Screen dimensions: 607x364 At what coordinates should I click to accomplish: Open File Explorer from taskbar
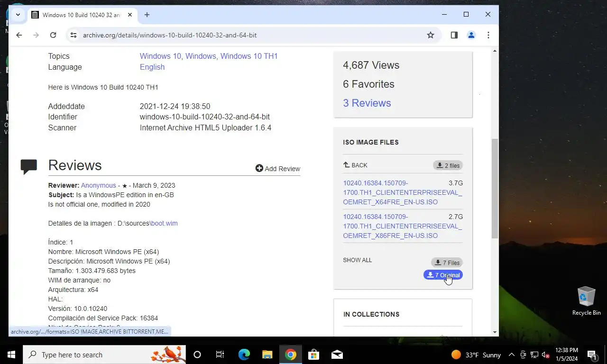click(x=267, y=355)
